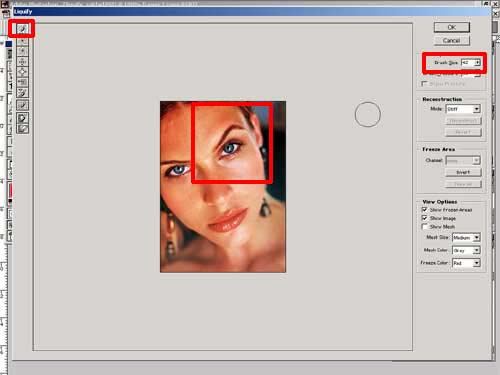This screenshot has width=500, height=375.
Task: Open the Freeze Color dropdown
Action: pyautogui.click(x=466, y=263)
